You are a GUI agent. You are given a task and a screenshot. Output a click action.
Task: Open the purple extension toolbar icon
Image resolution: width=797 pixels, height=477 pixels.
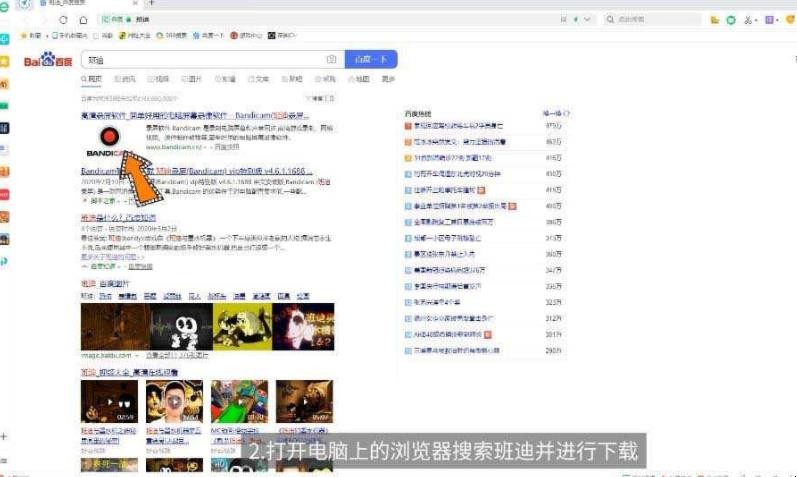(x=769, y=20)
